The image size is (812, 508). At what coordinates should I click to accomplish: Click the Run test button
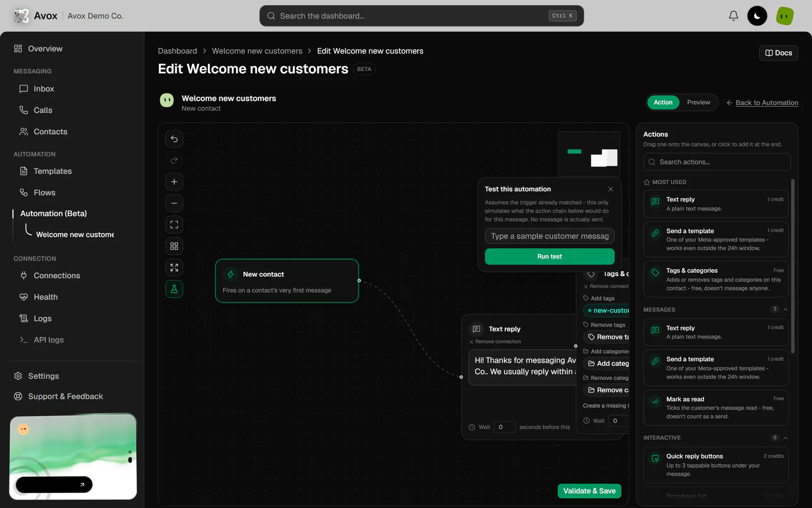click(x=550, y=257)
